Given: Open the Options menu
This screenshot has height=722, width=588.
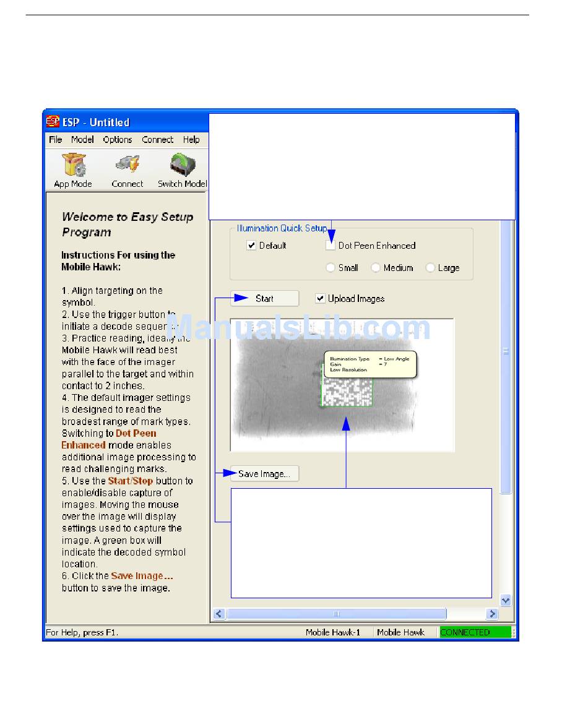Looking at the screenshot, I should click(118, 140).
